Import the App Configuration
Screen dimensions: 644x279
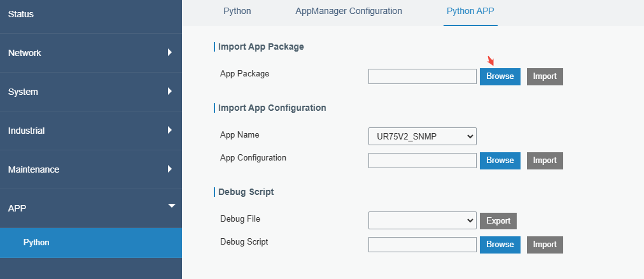tap(545, 161)
